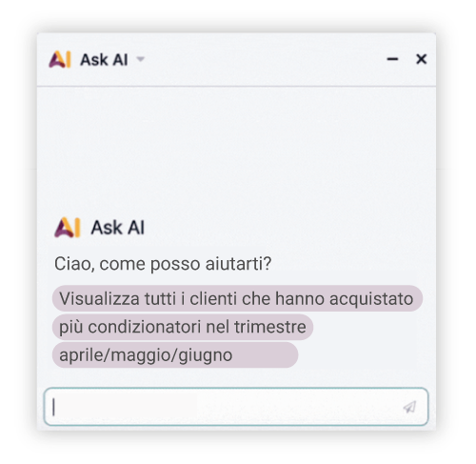Choose the aprile/maggio/giugno suggestion line

175,354
